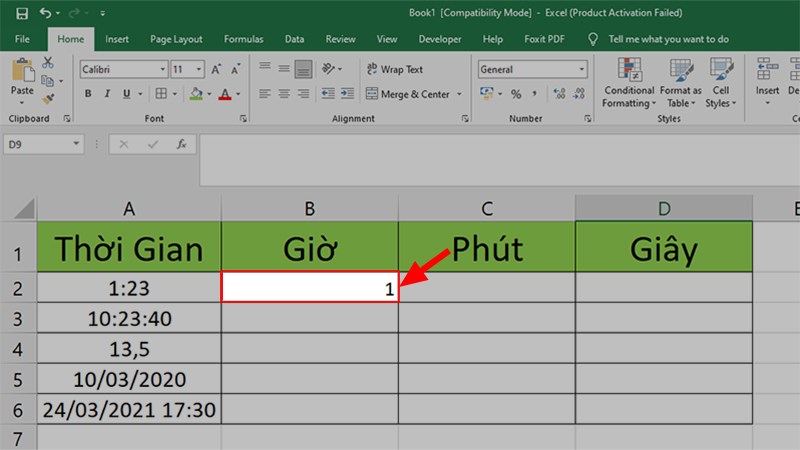Viewport: 800px width, 450px height.
Task: Open the underline style dropdown arrow
Action: [140, 94]
